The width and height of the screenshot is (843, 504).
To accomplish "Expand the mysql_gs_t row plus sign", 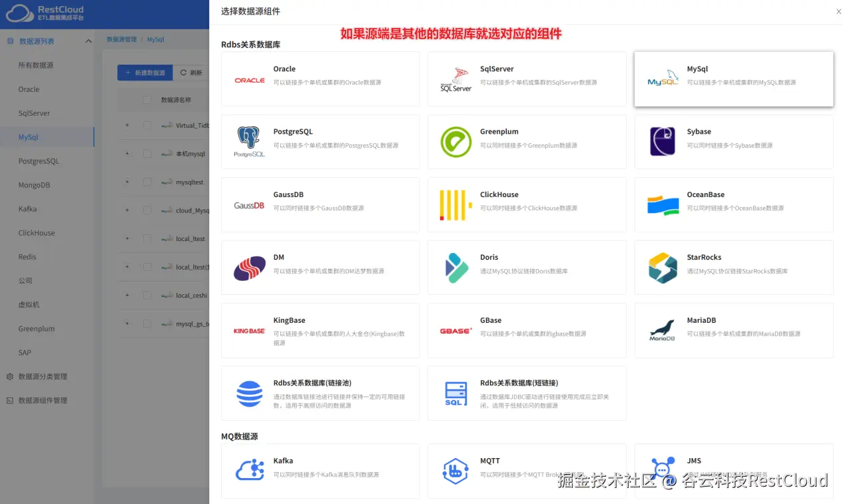I will [127, 324].
